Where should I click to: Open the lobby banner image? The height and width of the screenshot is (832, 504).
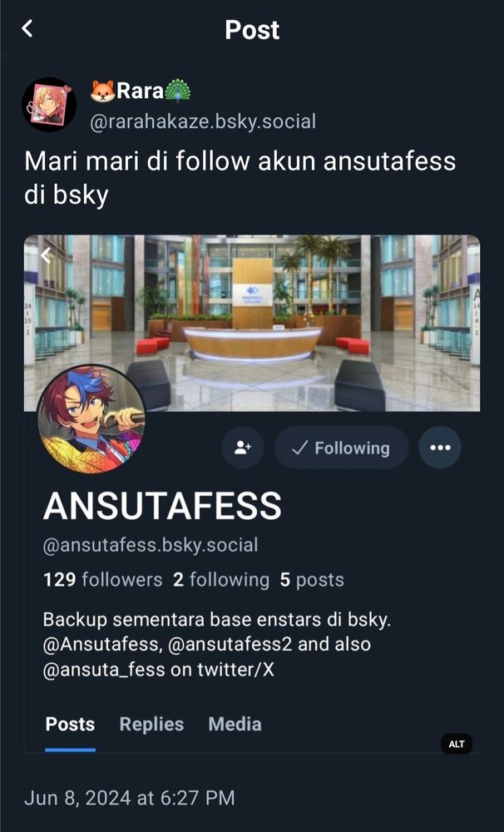click(x=252, y=323)
